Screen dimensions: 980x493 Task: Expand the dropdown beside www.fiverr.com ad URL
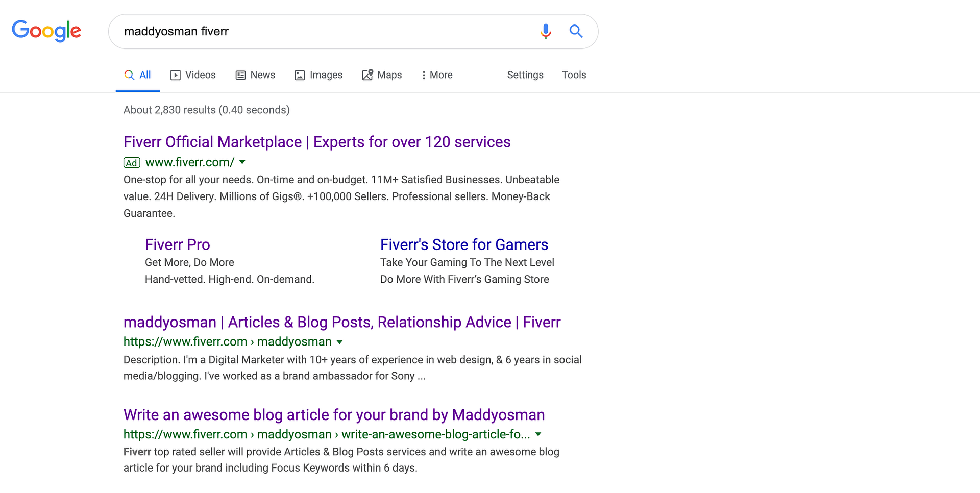242,162
